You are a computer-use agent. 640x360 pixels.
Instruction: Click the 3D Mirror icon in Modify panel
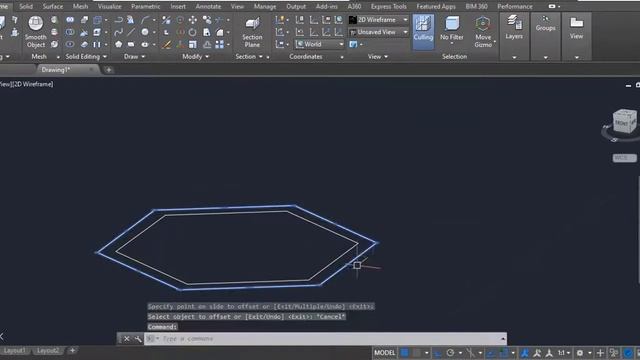[x=166, y=20]
